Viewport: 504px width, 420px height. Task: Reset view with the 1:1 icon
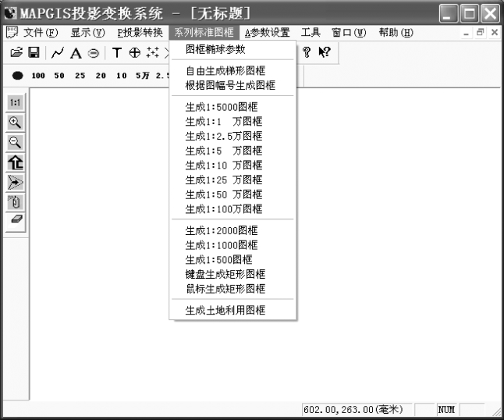15,102
